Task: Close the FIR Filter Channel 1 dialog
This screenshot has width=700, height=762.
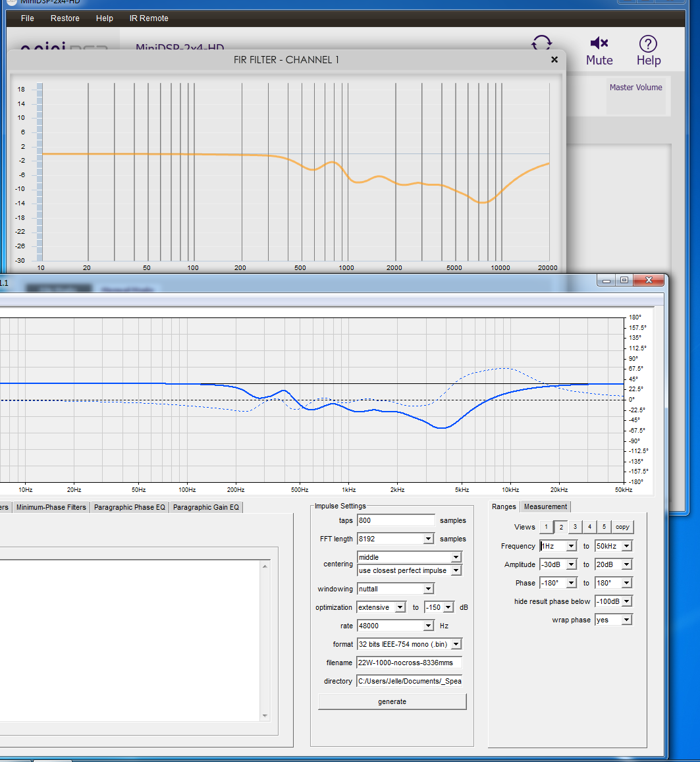Action: coord(554,59)
